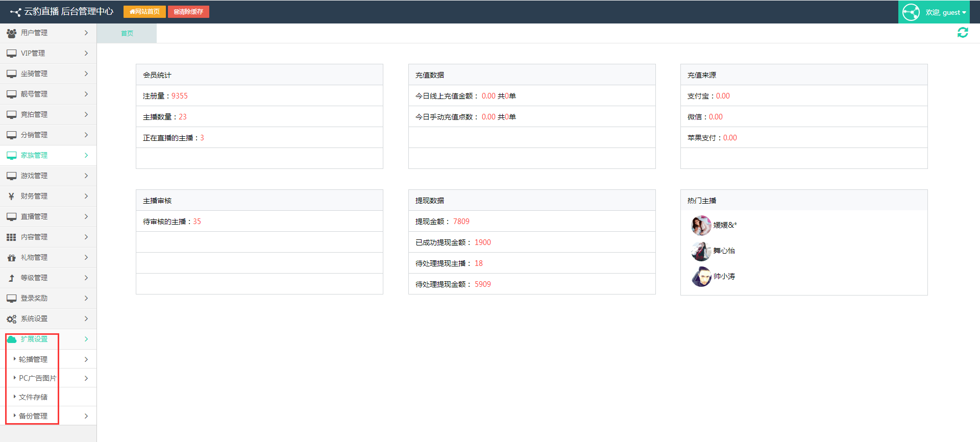
Task: Click the green 家族管理 monitor icon
Action: (11, 156)
